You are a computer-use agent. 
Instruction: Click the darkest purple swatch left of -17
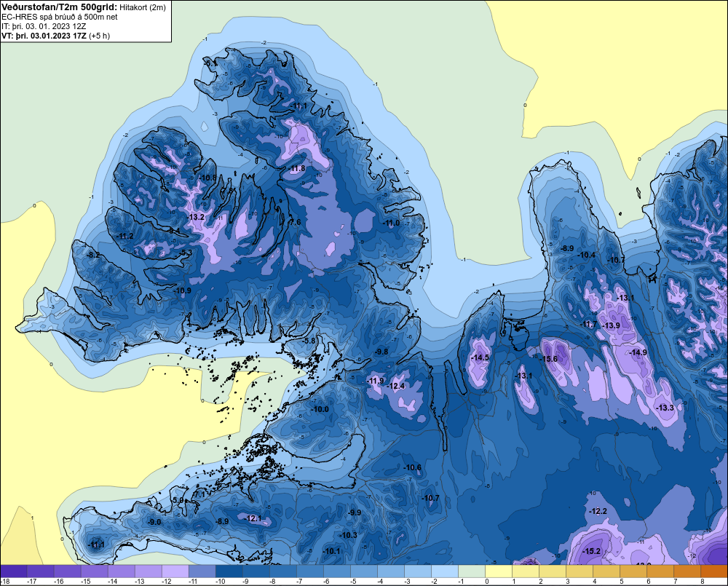click(14, 571)
